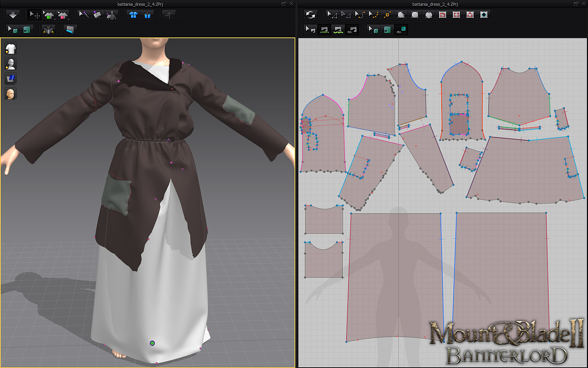Choose the Rectangle pattern tool
Viewport: 588px width, 368px height.
[x=415, y=15]
